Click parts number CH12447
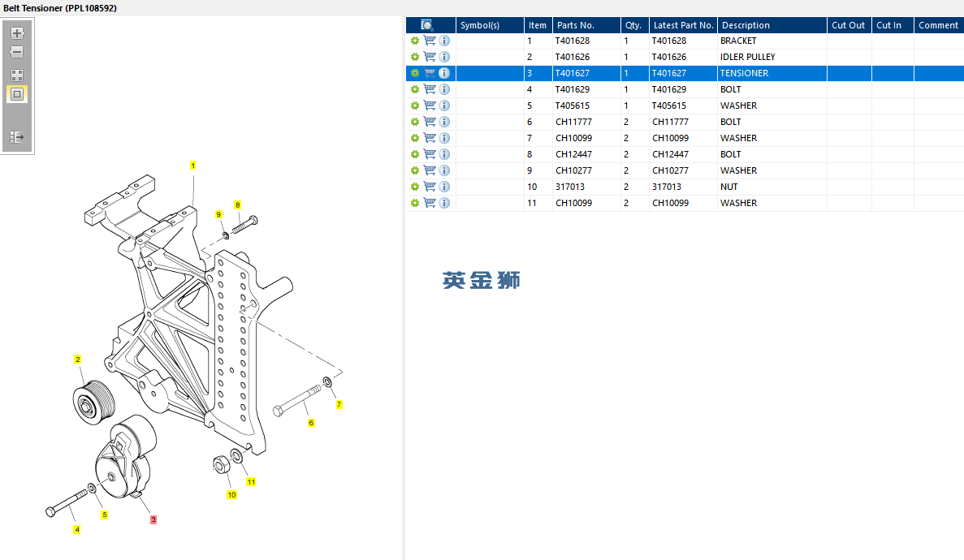 (x=573, y=154)
